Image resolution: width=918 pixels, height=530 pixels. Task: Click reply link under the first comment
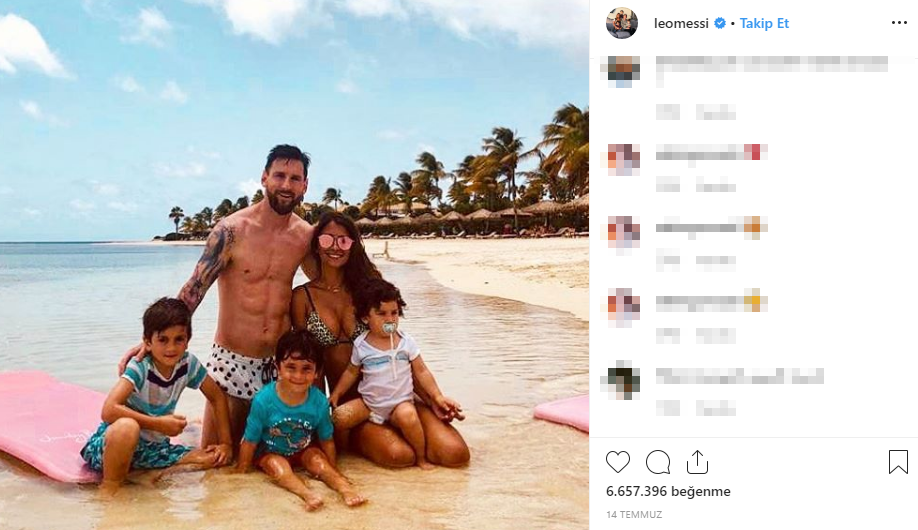715,111
